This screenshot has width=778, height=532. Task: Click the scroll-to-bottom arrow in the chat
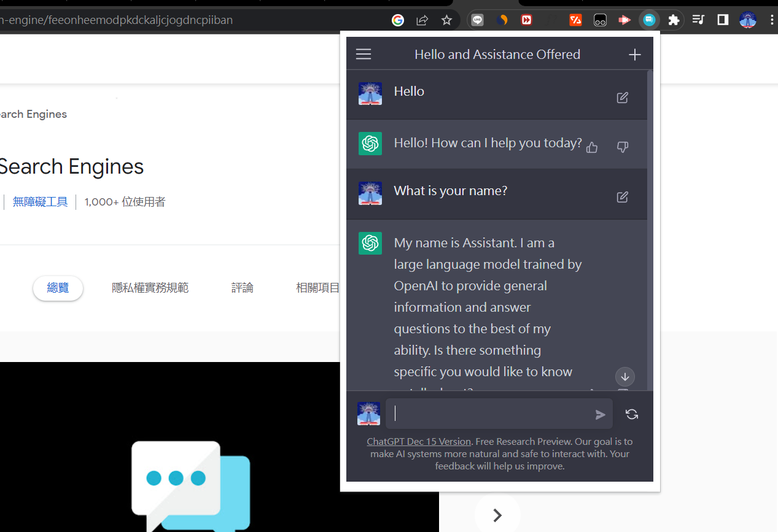coord(624,377)
